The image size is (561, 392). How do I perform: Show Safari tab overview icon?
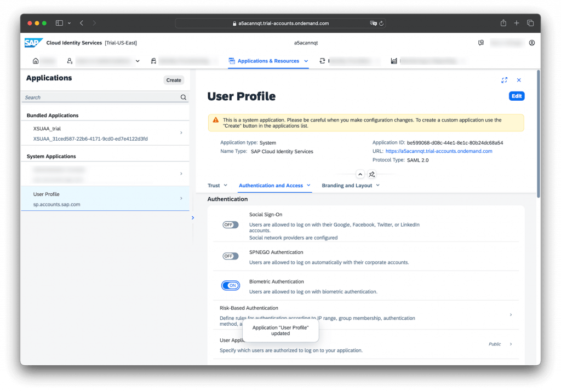click(530, 23)
